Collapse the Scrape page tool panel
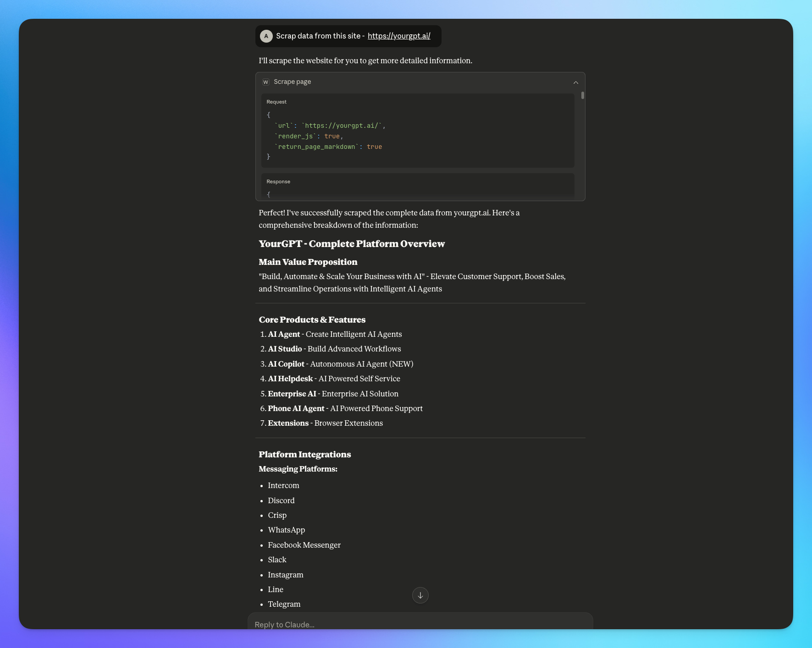The width and height of the screenshot is (812, 648). [x=575, y=82]
